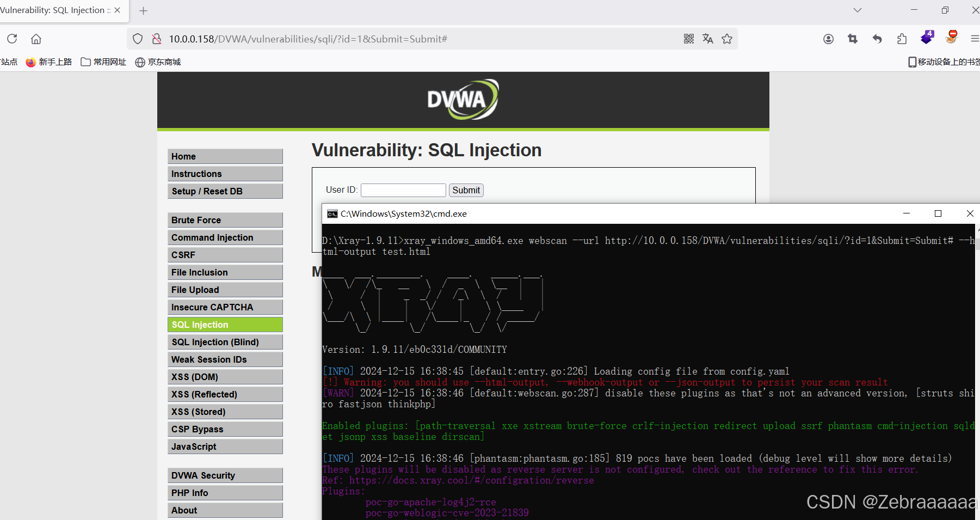Open the CSP Bypass page
980x520 pixels.
(x=225, y=429)
